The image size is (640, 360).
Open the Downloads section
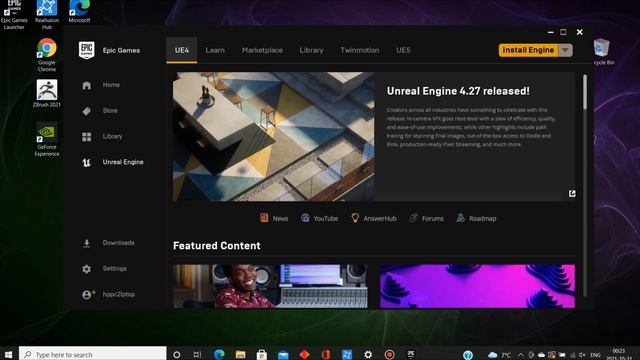pos(108,243)
